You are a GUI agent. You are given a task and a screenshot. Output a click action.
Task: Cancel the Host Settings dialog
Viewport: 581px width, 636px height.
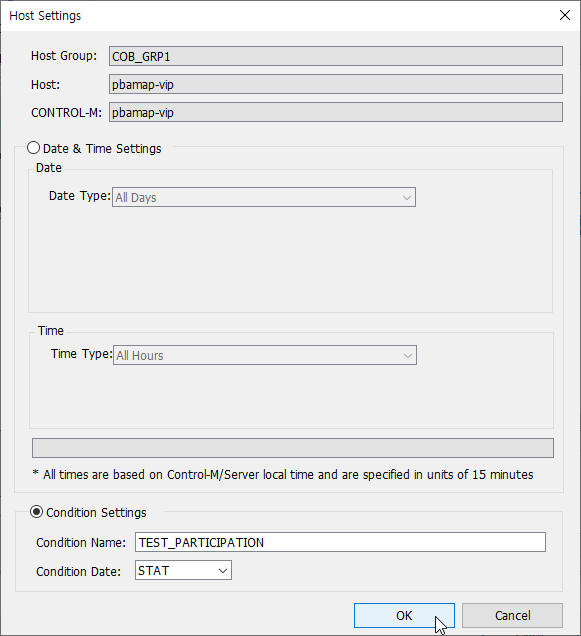(x=512, y=615)
